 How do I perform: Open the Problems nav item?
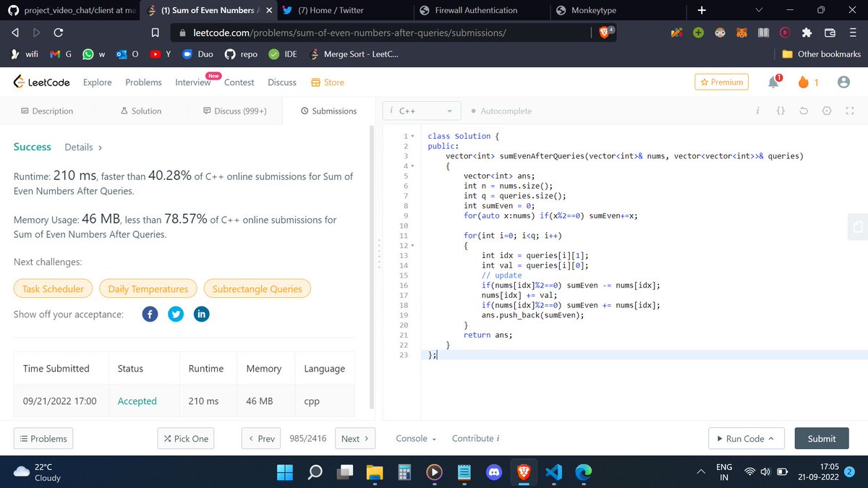[x=143, y=82]
